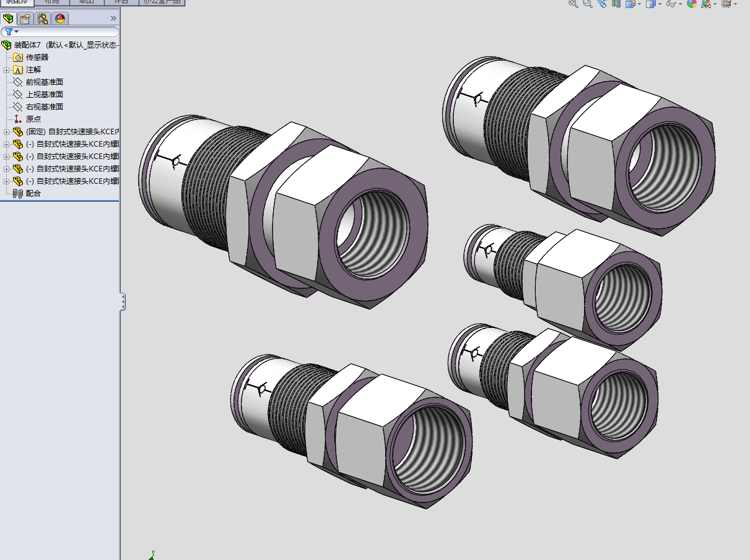Screen dimensions: 750x560
Task: Select the 注解 annotations item
Action: coord(27,70)
